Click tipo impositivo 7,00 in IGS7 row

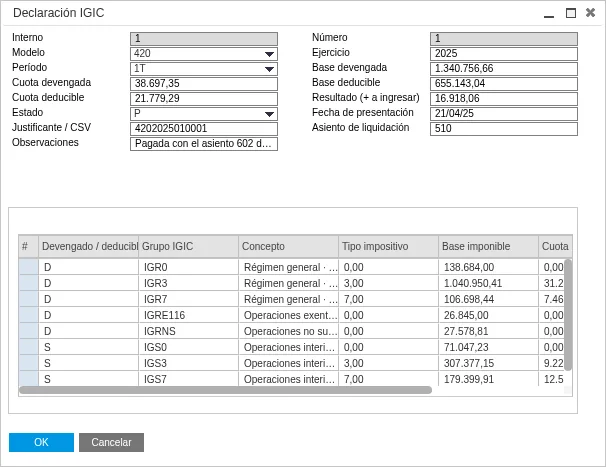click(x=389, y=379)
